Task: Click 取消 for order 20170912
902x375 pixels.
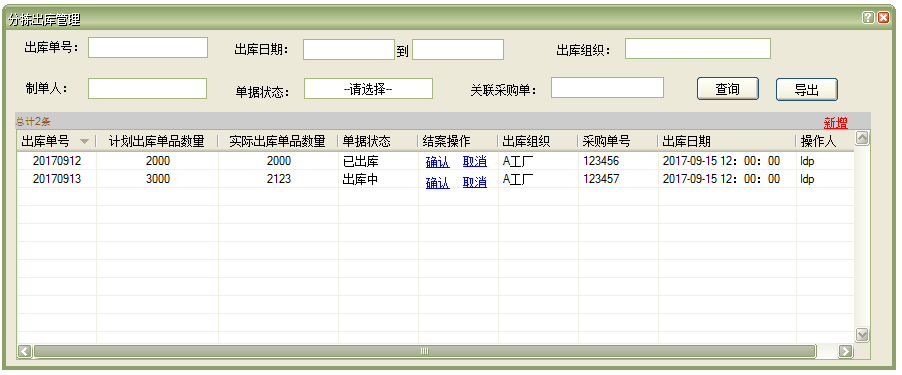Action: point(475,162)
